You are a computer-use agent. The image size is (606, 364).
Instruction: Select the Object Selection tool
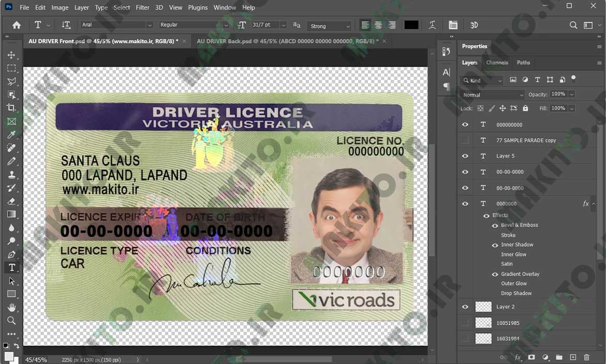point(11,95)
